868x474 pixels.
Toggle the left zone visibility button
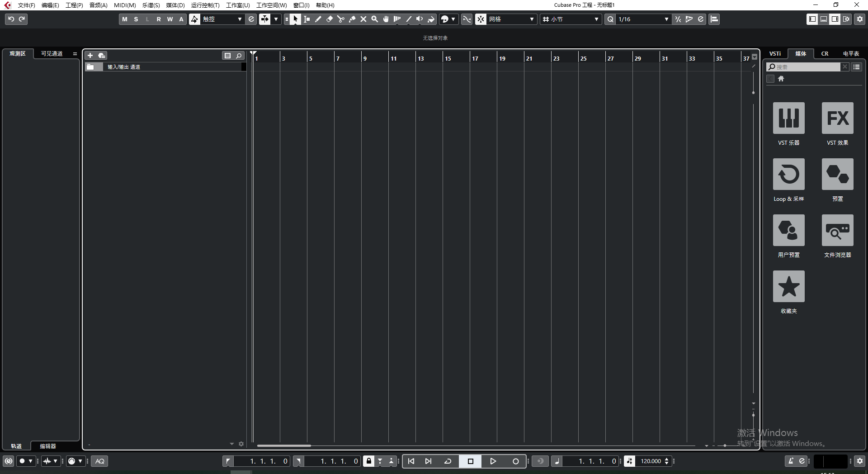tap(812, 19)
